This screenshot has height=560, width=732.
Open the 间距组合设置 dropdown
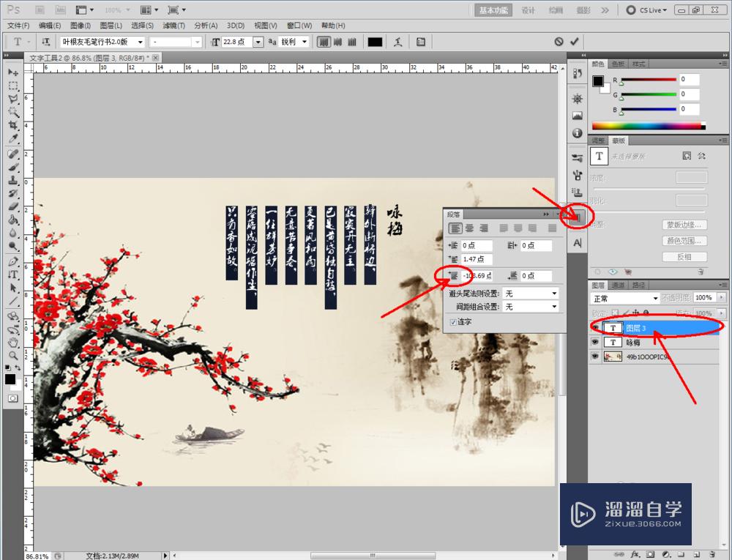531,307
